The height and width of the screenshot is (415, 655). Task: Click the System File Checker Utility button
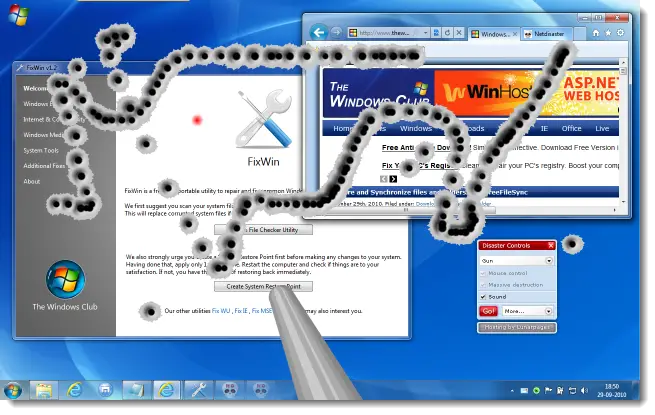coord(263,229)
